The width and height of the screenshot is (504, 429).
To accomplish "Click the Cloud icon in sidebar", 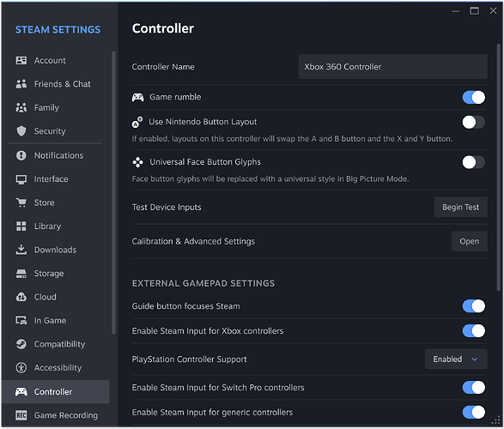I will coord(21,297).
